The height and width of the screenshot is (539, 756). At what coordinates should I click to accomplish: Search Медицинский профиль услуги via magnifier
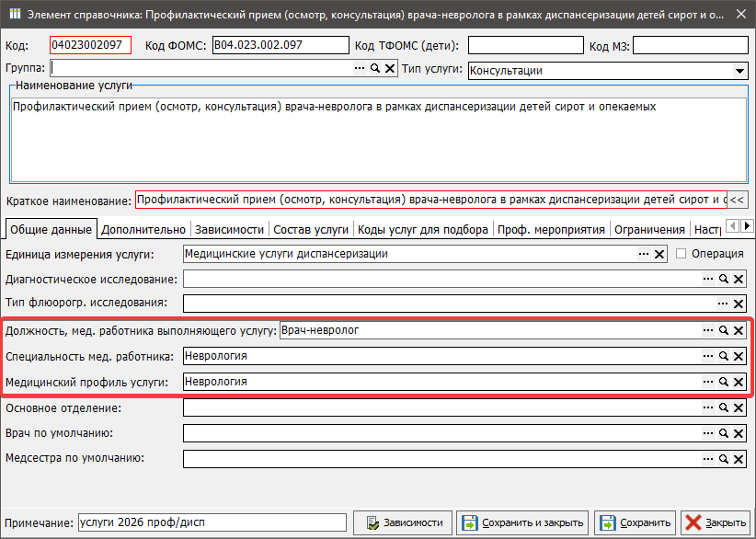723,382
